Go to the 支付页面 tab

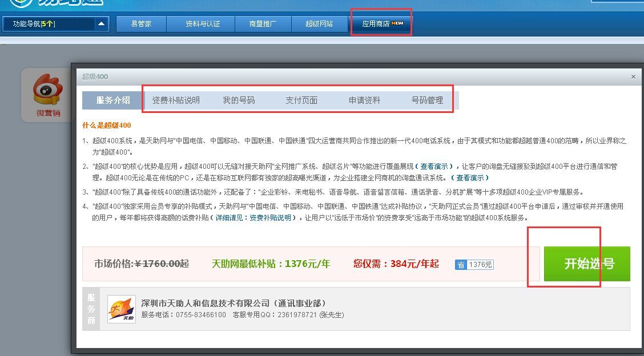coord(301,100)
